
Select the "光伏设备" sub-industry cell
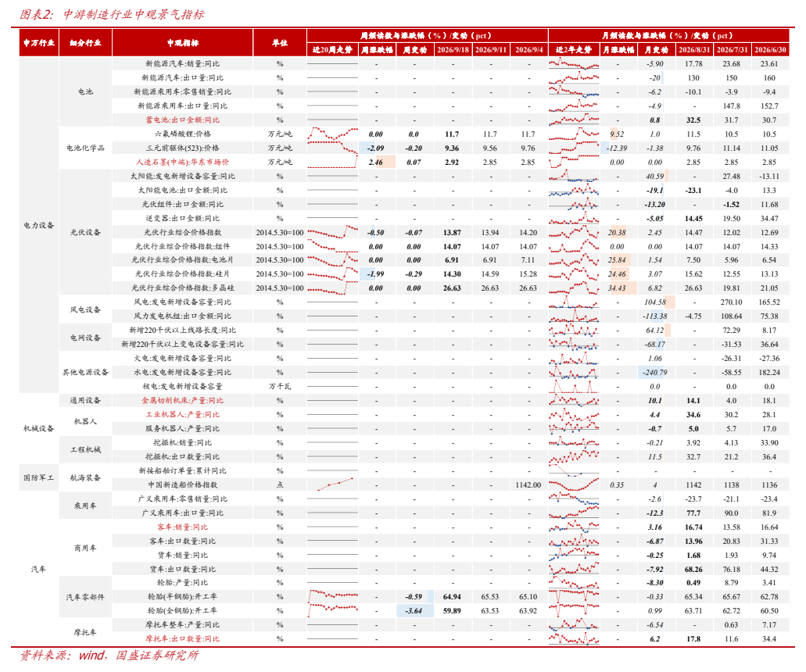coord(85,232)
